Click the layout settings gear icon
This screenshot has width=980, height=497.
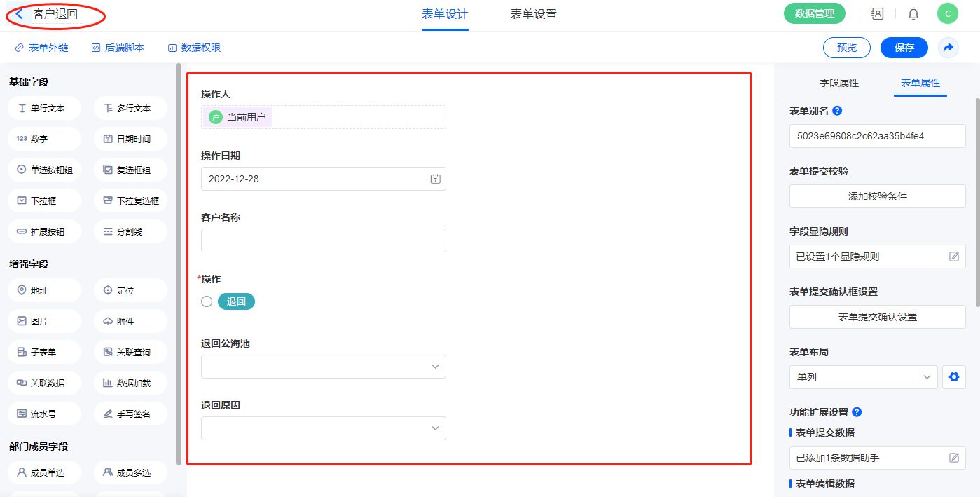(953, 377)
